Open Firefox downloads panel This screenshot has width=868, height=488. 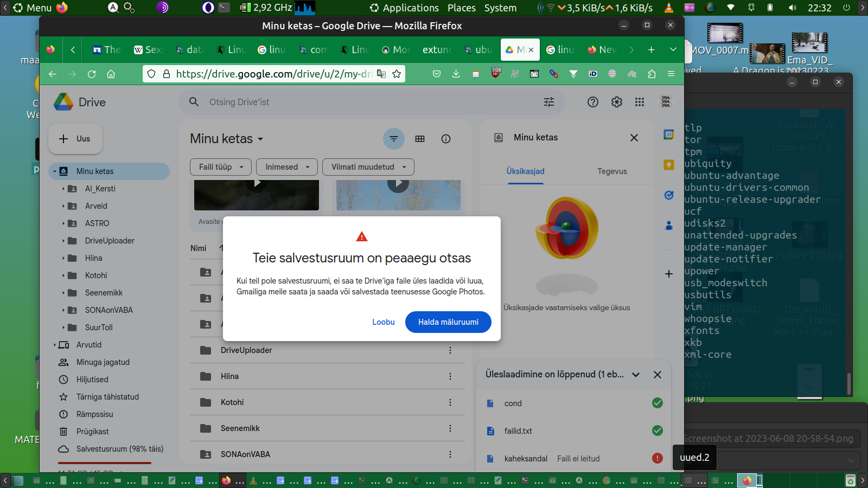coord(456,74)
